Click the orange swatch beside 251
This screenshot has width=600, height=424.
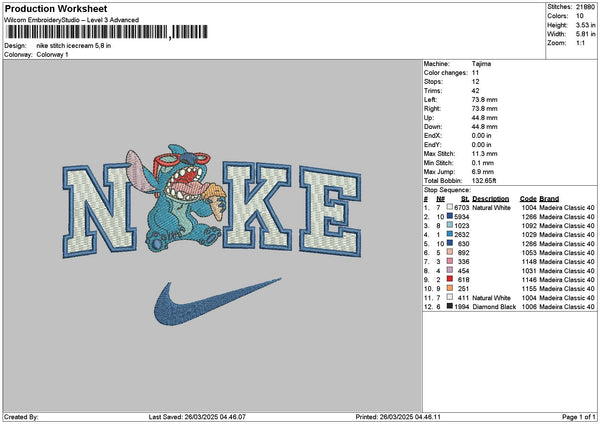pyautogui.click(x=450, y=288)
